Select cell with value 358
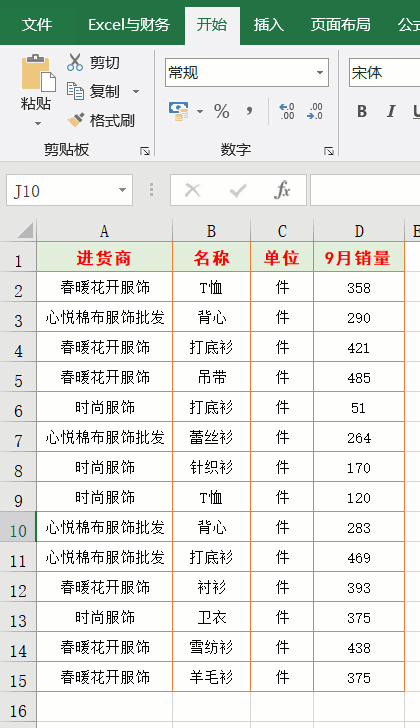420x728 pixels. pos(359,287)
